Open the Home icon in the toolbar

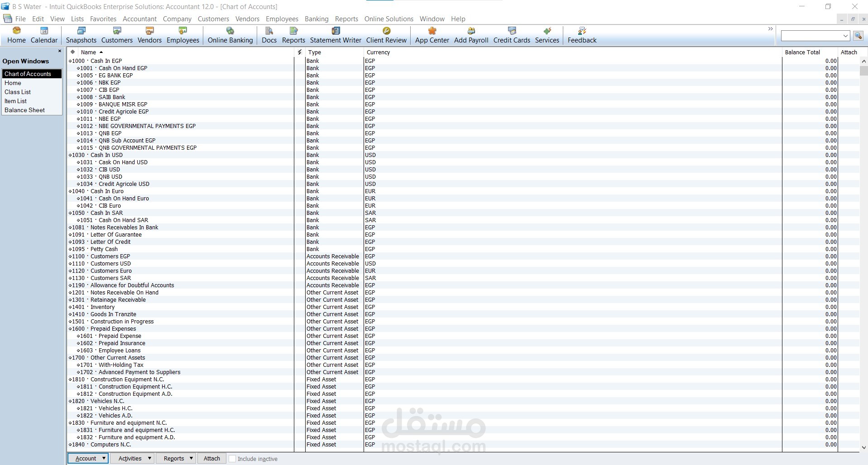point(16,35)
